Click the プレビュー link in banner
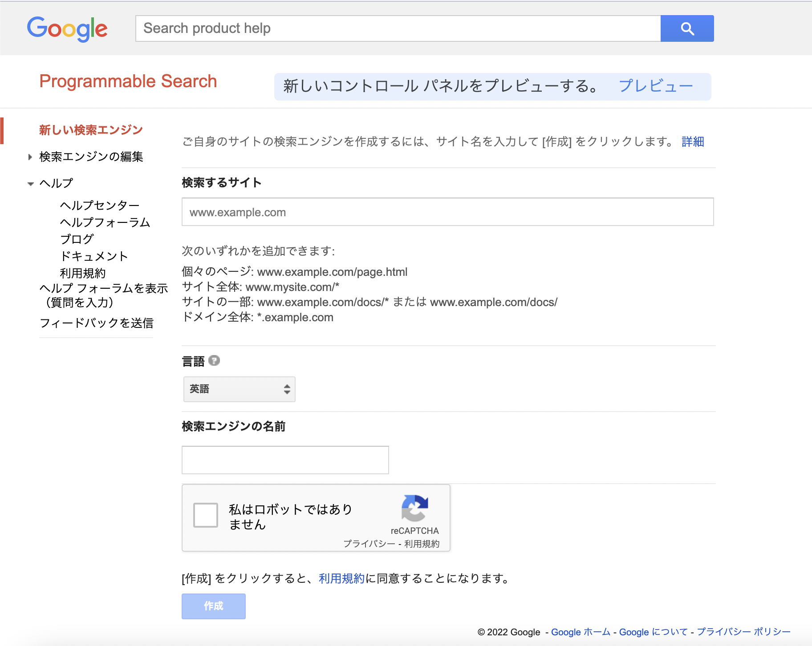This screenshot has width=812, height=646. pyautogui.click(x=656, y=86)
